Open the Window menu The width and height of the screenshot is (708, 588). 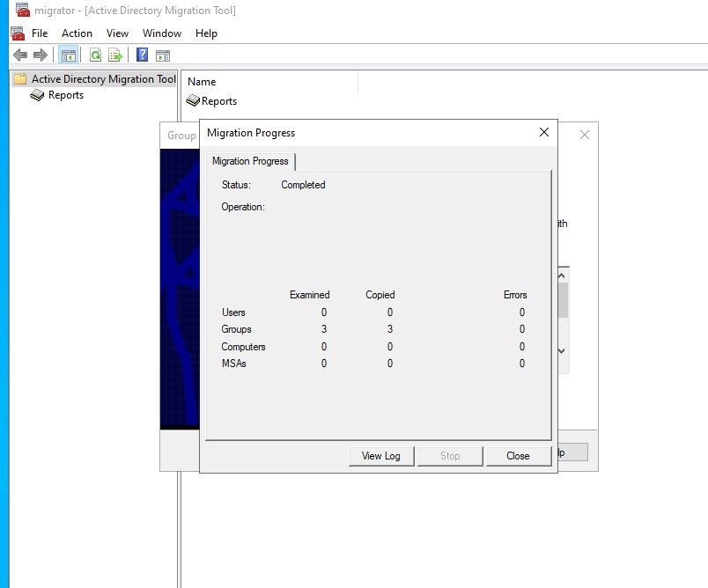click(x=162, y=33)
